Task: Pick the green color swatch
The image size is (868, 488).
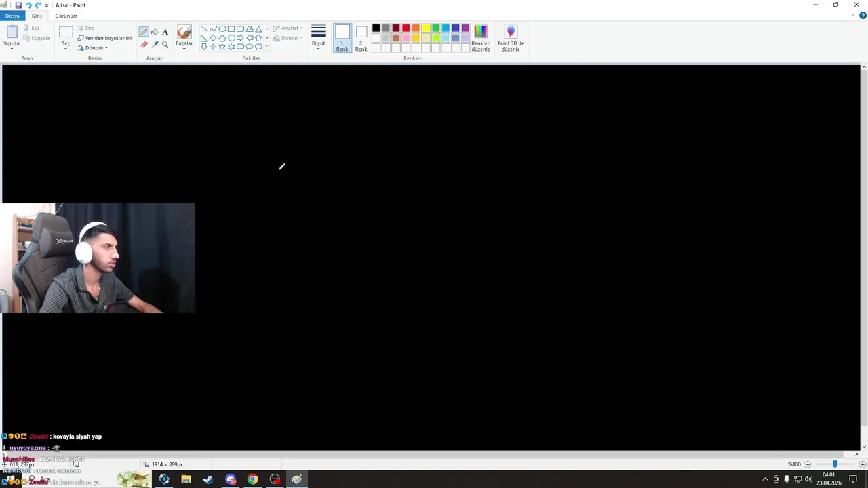Action: 436,28
